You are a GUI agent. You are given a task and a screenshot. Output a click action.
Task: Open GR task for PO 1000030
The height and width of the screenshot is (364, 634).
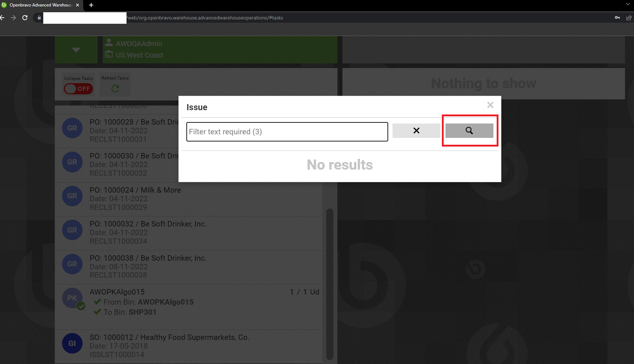(x=72, y=162)
